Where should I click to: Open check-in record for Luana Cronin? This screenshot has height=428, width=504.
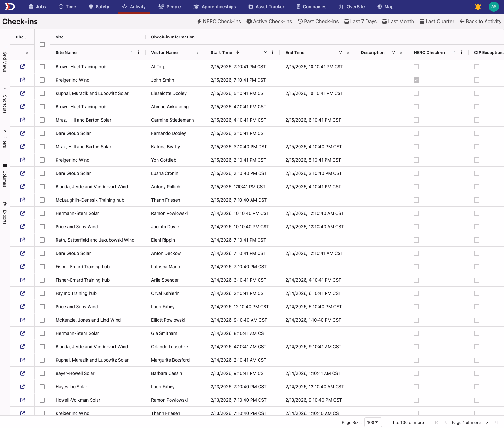(23, 173)
